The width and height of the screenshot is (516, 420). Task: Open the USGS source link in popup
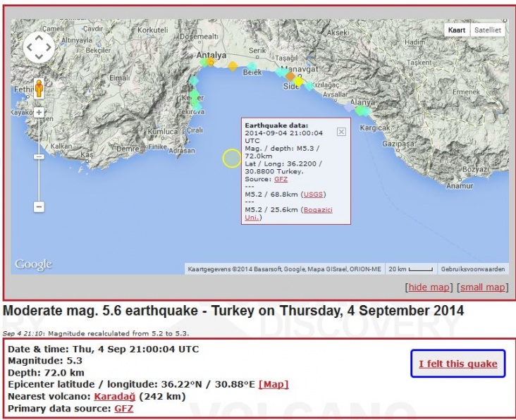click(314, 194)
